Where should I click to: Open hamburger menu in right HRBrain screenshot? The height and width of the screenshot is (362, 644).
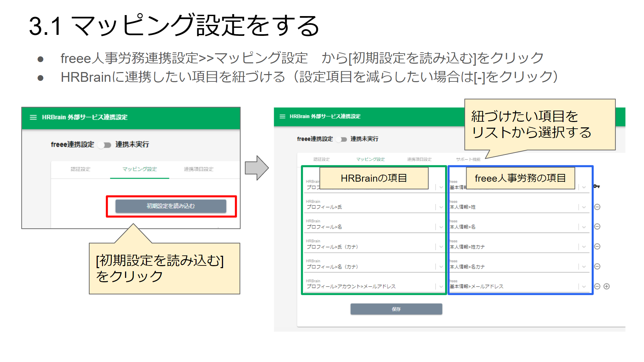(282, 116)
